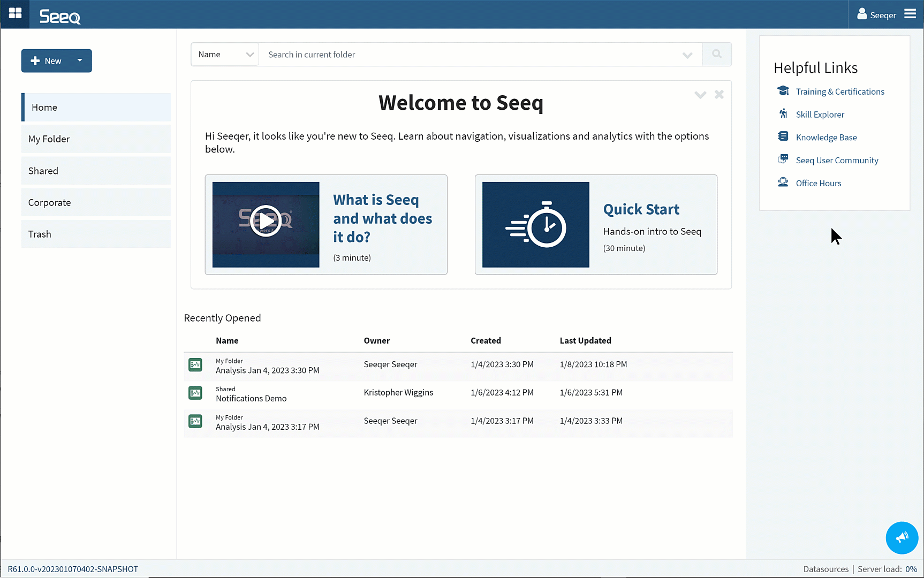
Task: Click Datasources in the status bar
Action: pyautogui.click(x=825, y=569)
